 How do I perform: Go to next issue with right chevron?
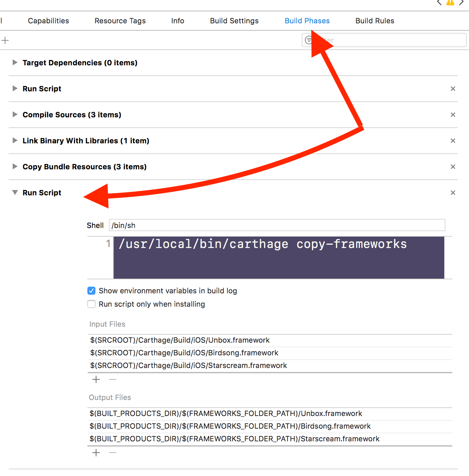461,2
